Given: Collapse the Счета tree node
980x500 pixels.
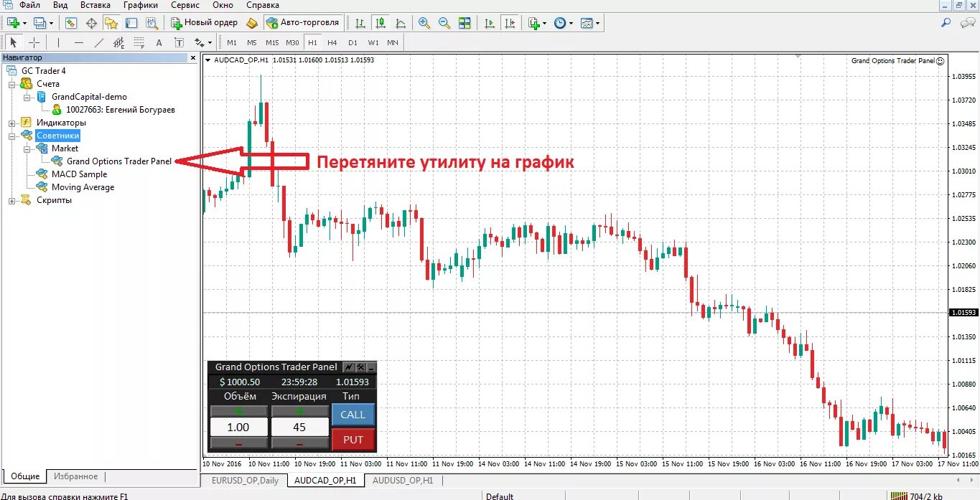Looking at the screenshot, I should 12,84.
